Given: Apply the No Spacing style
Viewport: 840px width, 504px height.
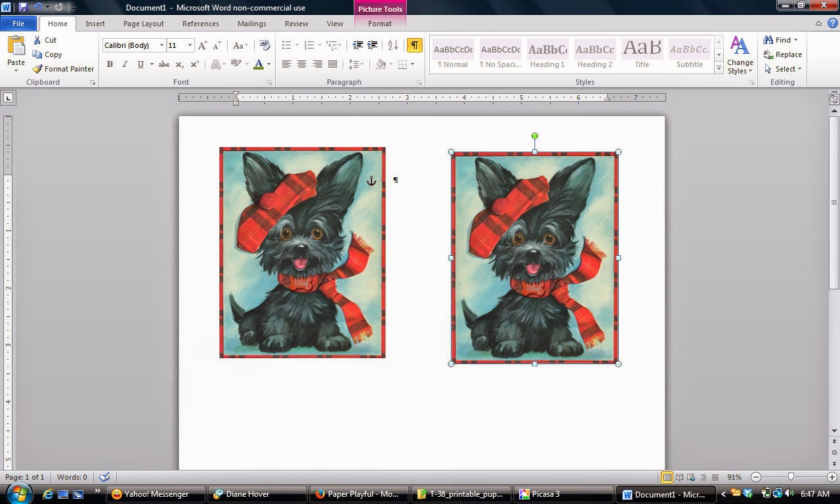Looking at the screenshot, I should 500,54.
